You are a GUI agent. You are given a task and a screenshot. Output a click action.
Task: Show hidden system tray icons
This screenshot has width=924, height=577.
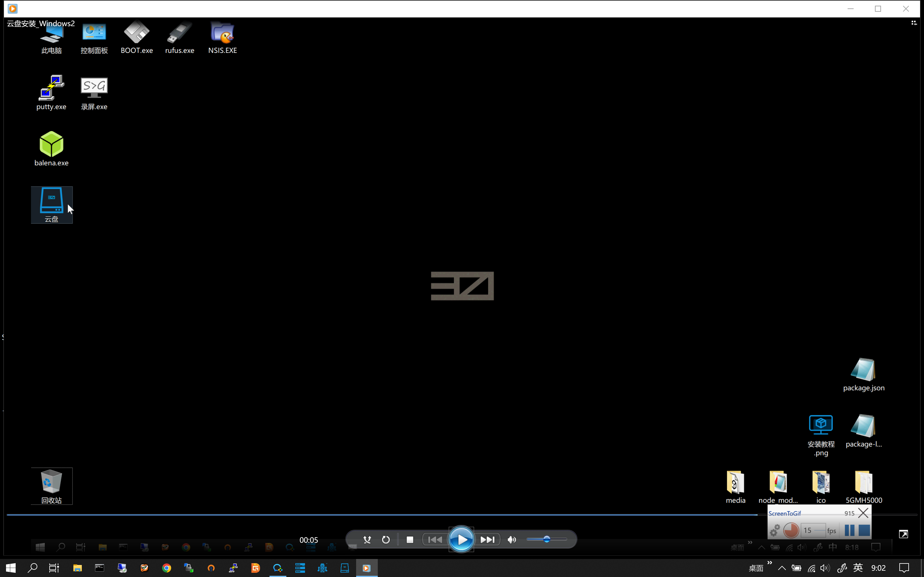click(x=782, y=568)
